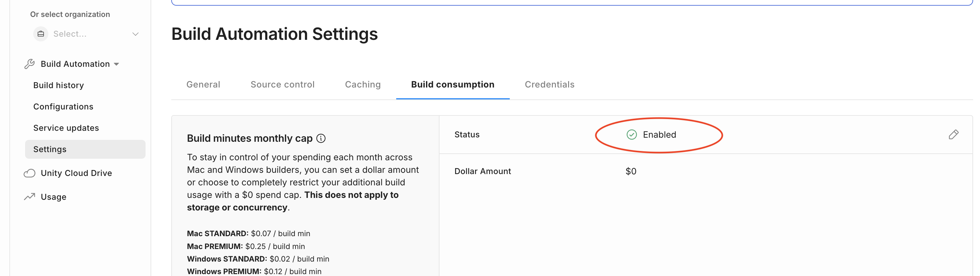Screen dimensions: 980x276
Task: Click the briefcase icon in the organization selector
Action: pyautogui.click(x=40, y=34)
